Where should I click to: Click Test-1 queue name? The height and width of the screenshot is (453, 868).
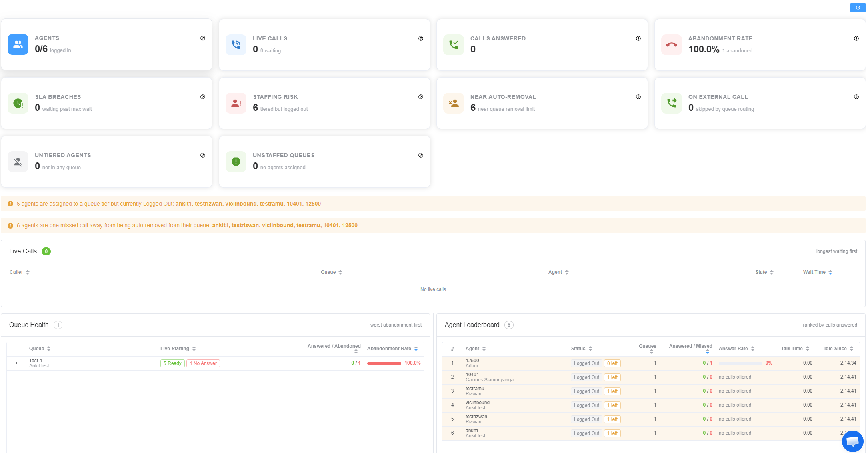click(x=36, y=361)
